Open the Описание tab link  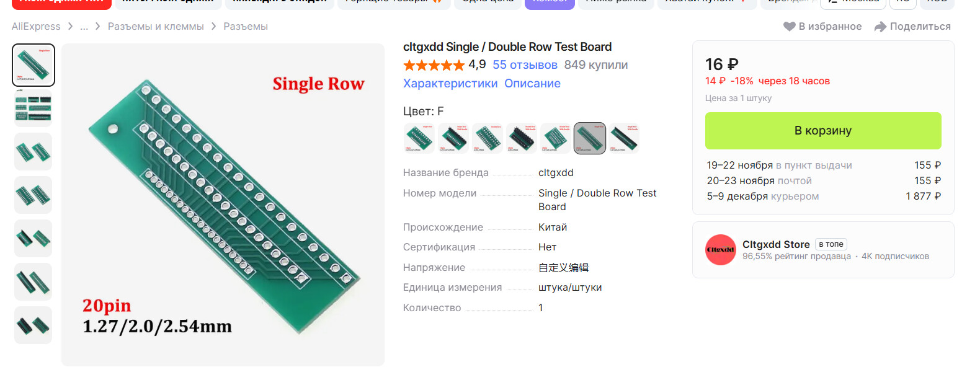tap(532, 83)
